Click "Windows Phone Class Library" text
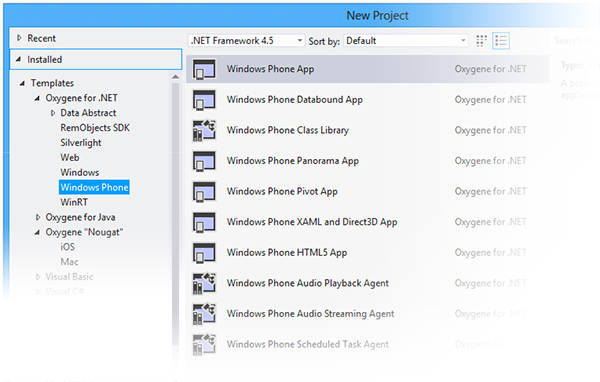Screen dimensions: 600x382 (288, 131)
